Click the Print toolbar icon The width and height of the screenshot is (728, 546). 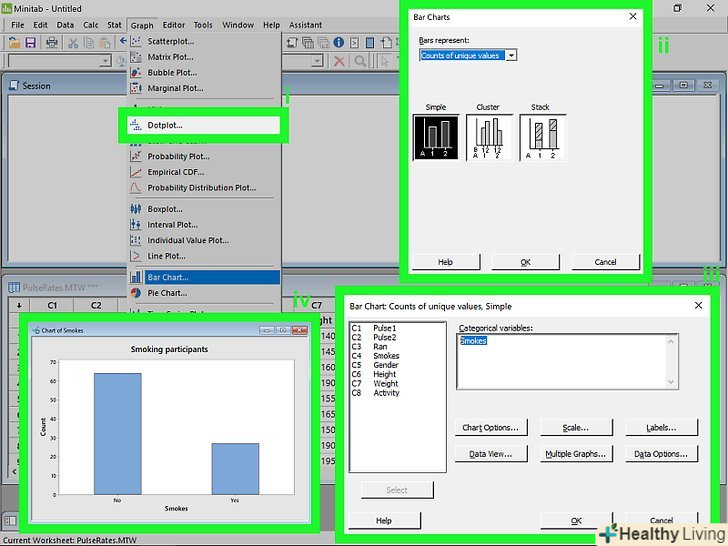52,43
